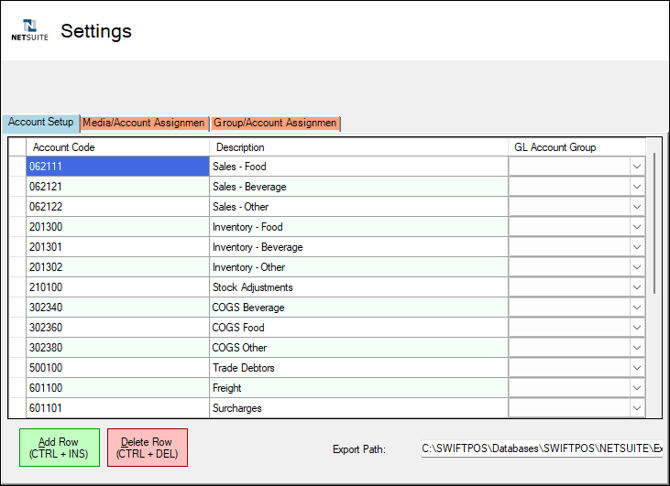This screenshot has width=670, height=486.
Task: Select account code cell 601101
Action: 118,408
